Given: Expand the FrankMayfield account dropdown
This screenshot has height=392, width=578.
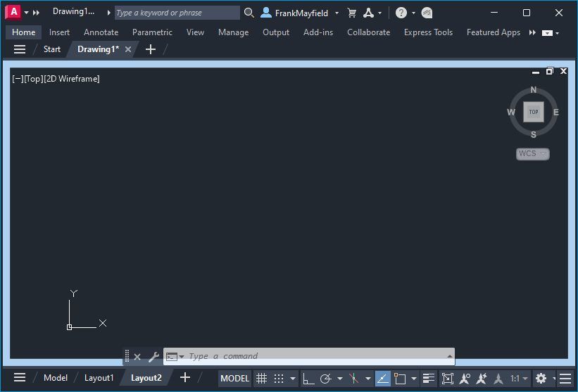Looking at the screenshot, I should tap(337, 13).
